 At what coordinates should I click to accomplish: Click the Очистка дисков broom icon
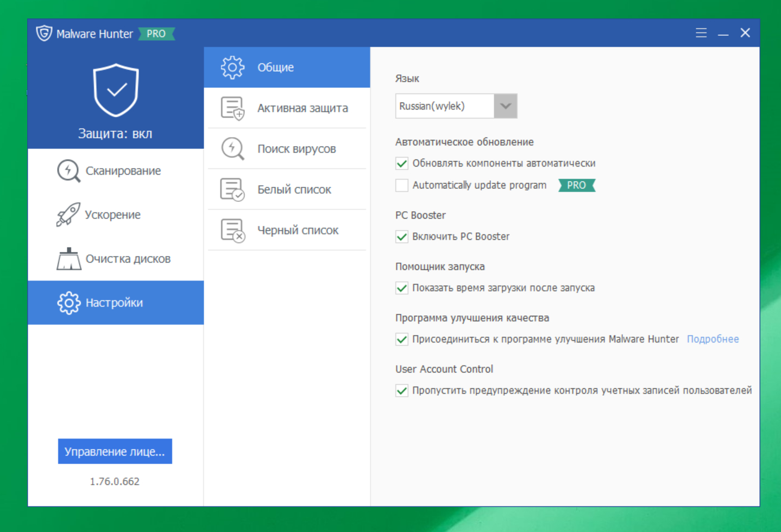[68, 258]
